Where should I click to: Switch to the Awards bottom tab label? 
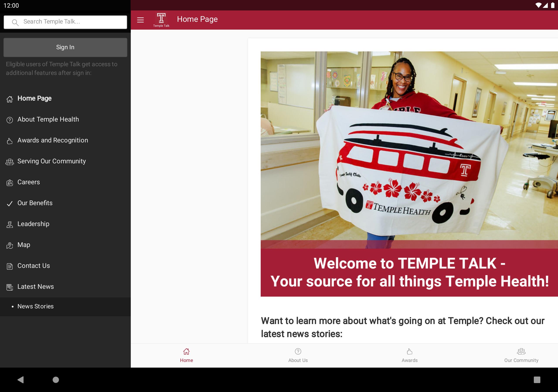pyautogui.click(x=410, y=360)
